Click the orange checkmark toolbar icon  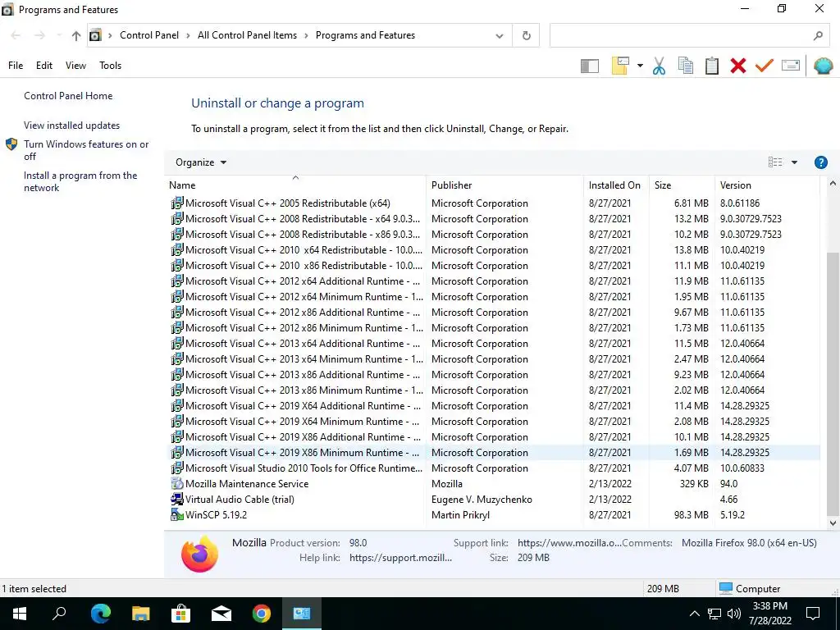764,66
